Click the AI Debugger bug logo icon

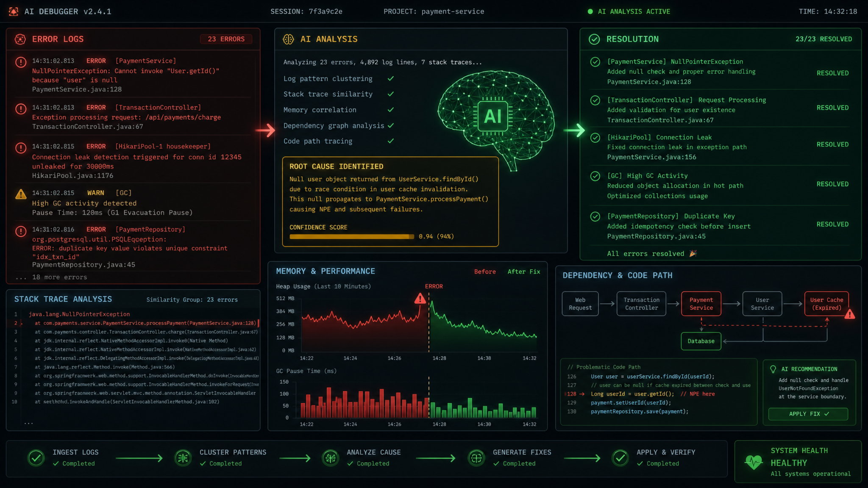click(14, 11)
